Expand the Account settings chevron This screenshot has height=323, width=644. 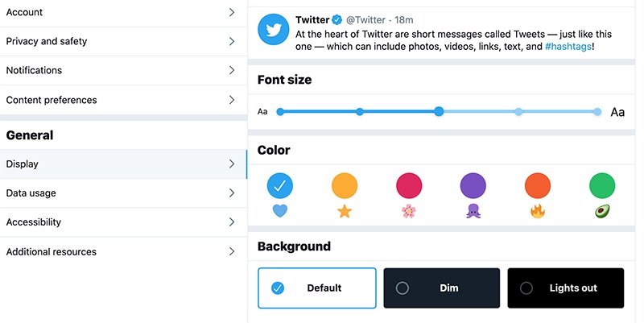[231, 12]
